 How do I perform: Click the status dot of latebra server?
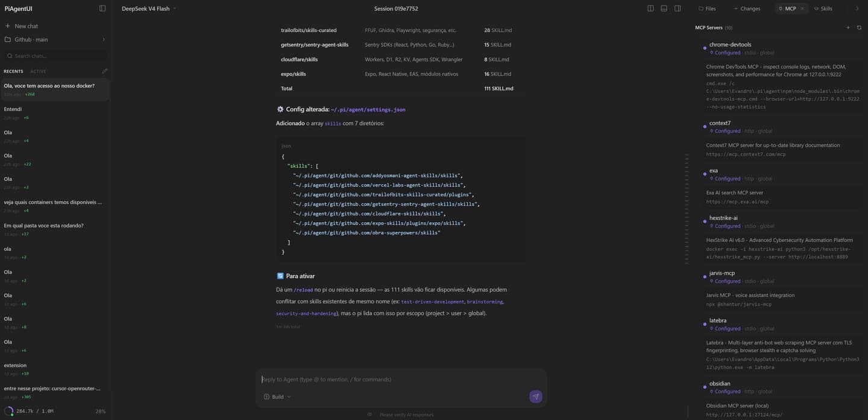pos(705,324)
